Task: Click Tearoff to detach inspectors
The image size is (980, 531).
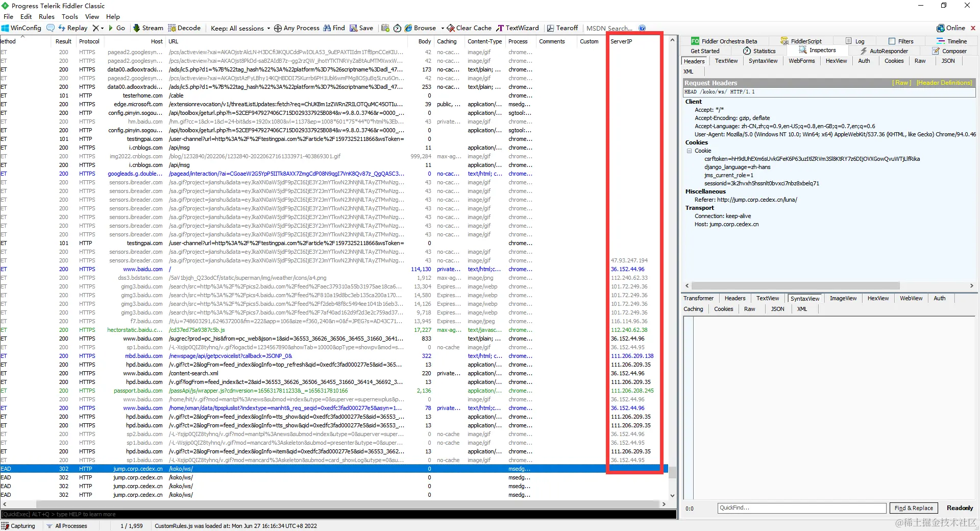Action: 562,28
